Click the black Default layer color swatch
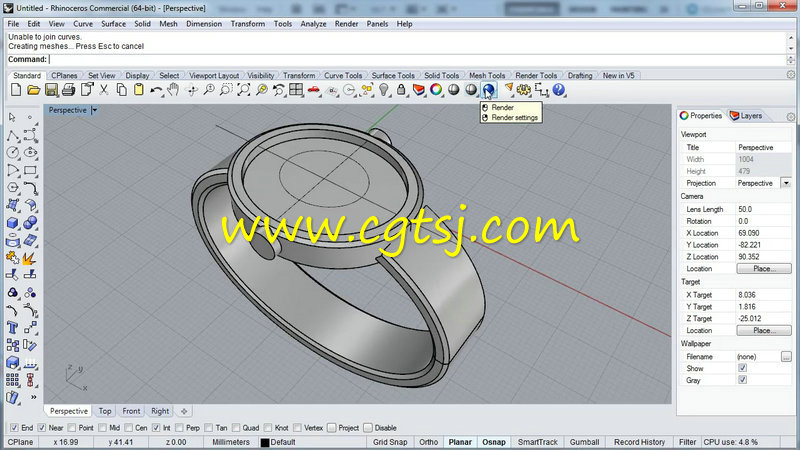 click(265, 442)
